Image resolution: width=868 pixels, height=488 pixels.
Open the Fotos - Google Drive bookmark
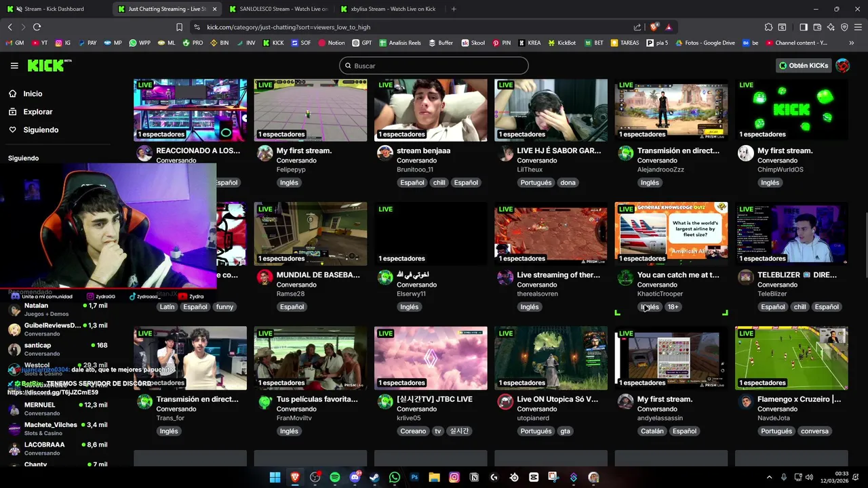(705, 43)
